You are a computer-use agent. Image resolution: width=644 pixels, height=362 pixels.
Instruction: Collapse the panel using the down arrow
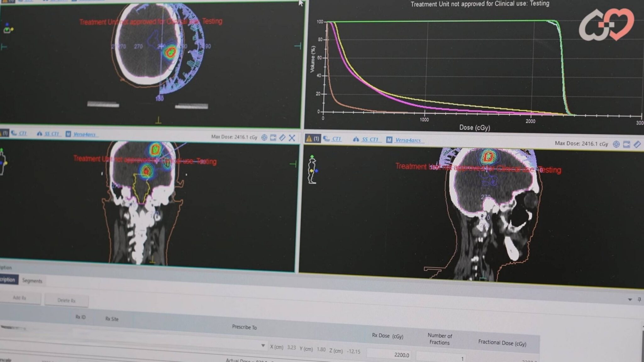[x=630, y=299]
